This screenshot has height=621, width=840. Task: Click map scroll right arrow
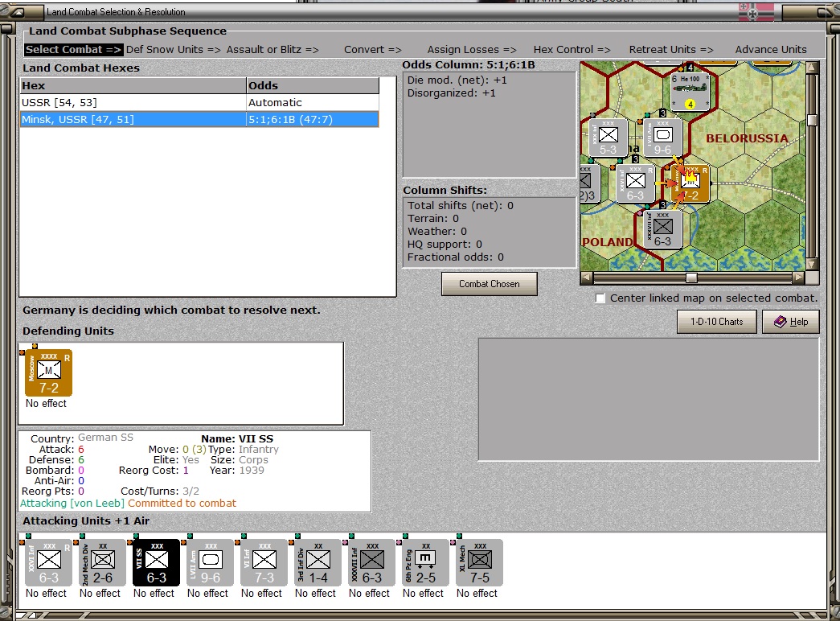click(799, 278)
